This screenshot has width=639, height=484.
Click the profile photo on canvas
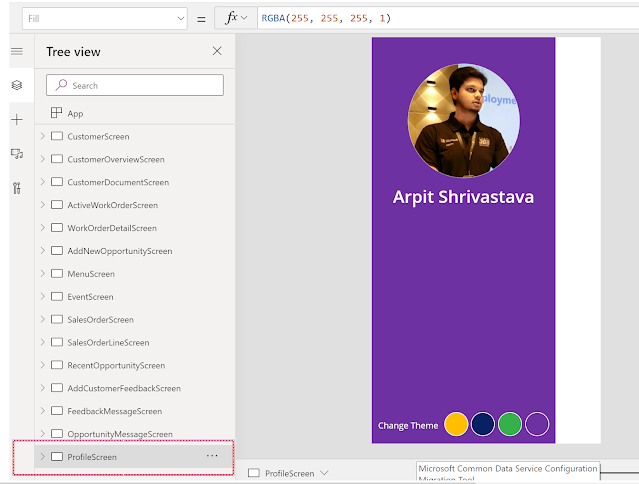pos(464,121)
